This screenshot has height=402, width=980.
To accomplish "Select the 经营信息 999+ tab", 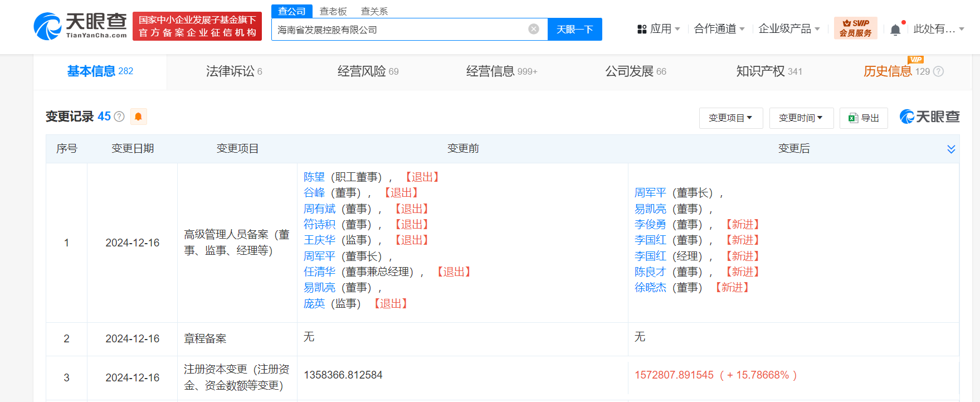I will [501, 71].
